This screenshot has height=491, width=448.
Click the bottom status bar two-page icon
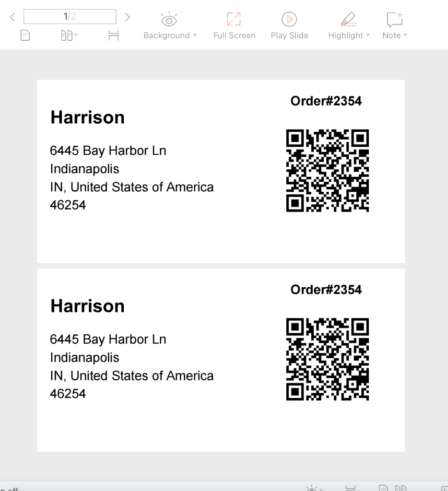click(x=401, y=488)
